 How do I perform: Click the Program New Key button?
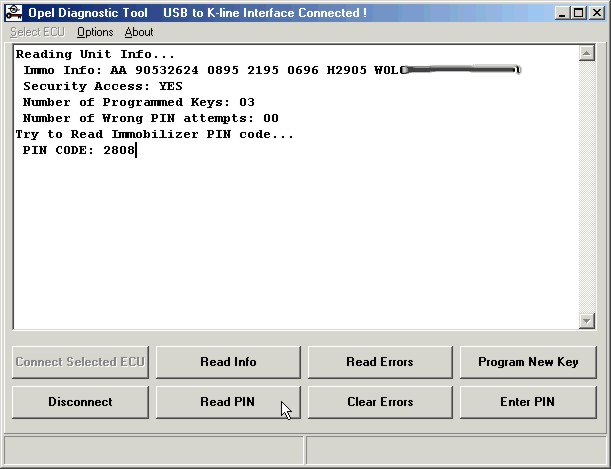coord(528,362)
